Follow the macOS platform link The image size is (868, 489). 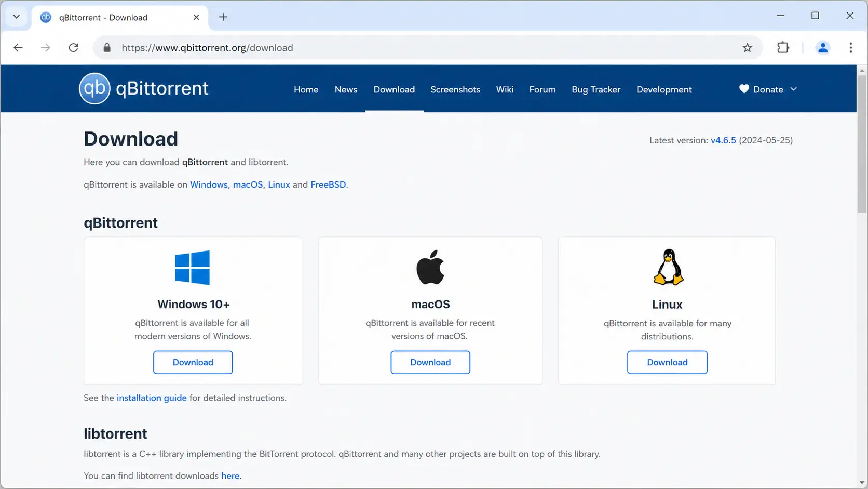[x=248, y=184]
